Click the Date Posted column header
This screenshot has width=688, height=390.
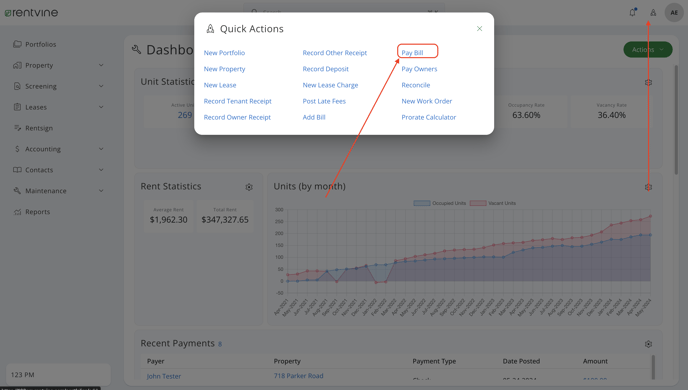pyautogui.click(x=521, y=361)
